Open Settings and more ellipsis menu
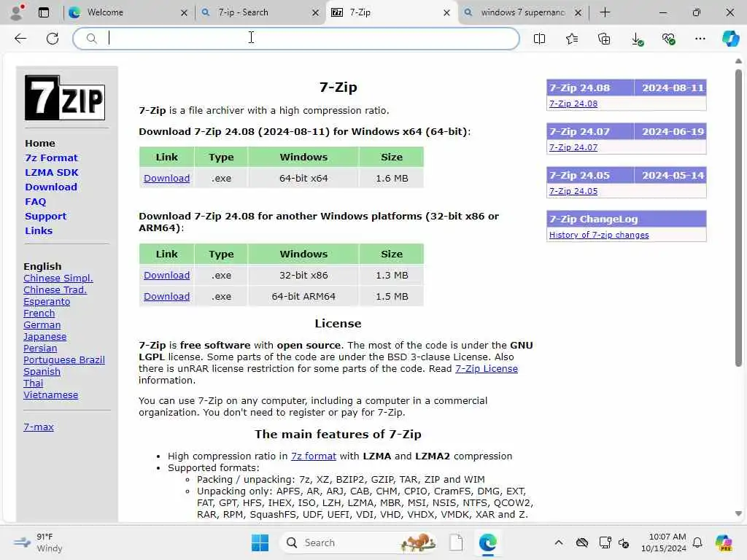The width and height of the screenshot is (747, 560). (x=700, y=39)
